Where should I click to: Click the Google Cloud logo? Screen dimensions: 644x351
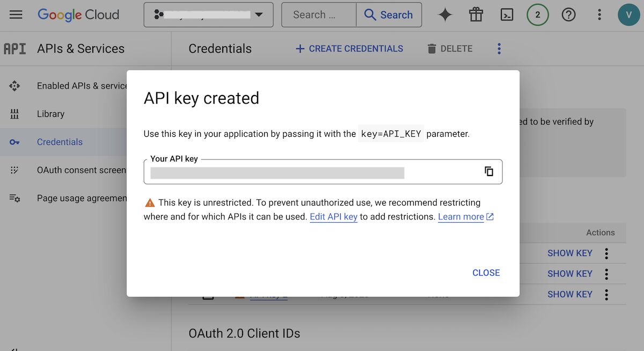point(78,14)
